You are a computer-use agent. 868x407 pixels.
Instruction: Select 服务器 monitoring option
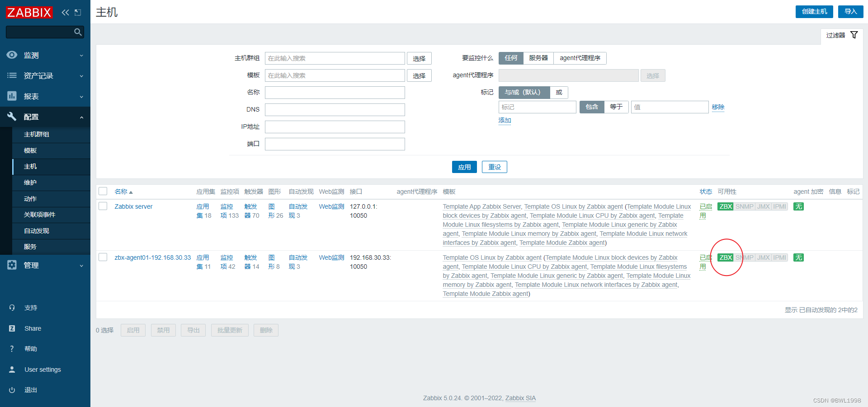click(538, 58)
